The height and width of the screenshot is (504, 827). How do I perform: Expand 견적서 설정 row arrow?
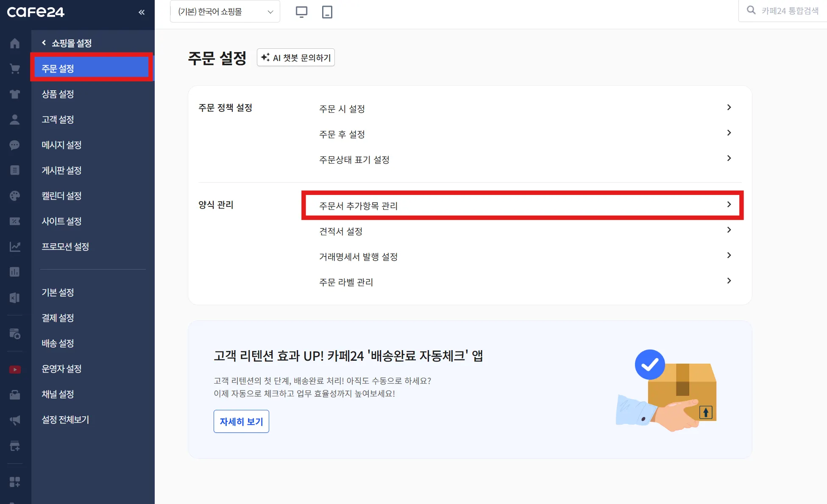point(729,230)
